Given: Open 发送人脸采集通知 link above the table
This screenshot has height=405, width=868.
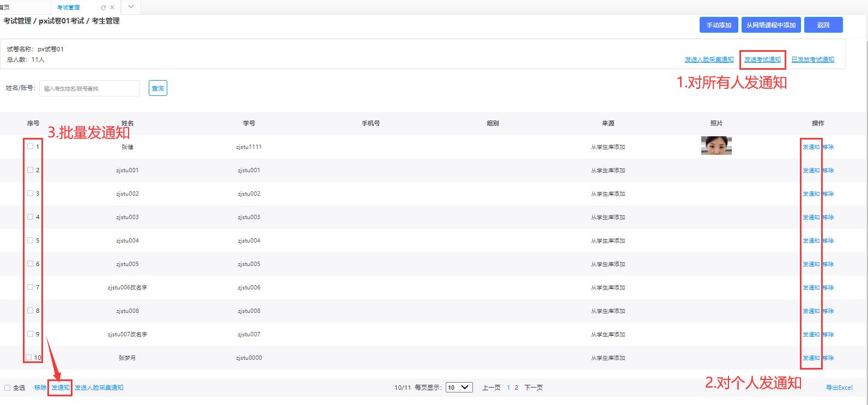Looking at the screenshot, I should tap(709, 59).
